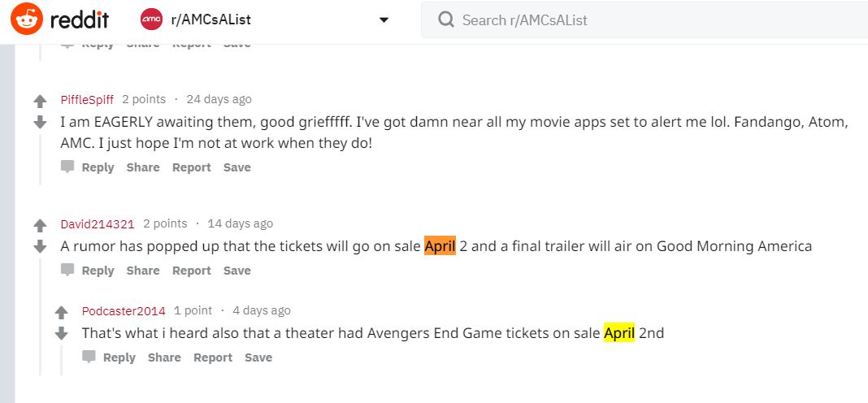This screenshot has height=403, width=868.
Task: Open the r/AMCsAList community dropdown
Action: click(x=384, y=20)
